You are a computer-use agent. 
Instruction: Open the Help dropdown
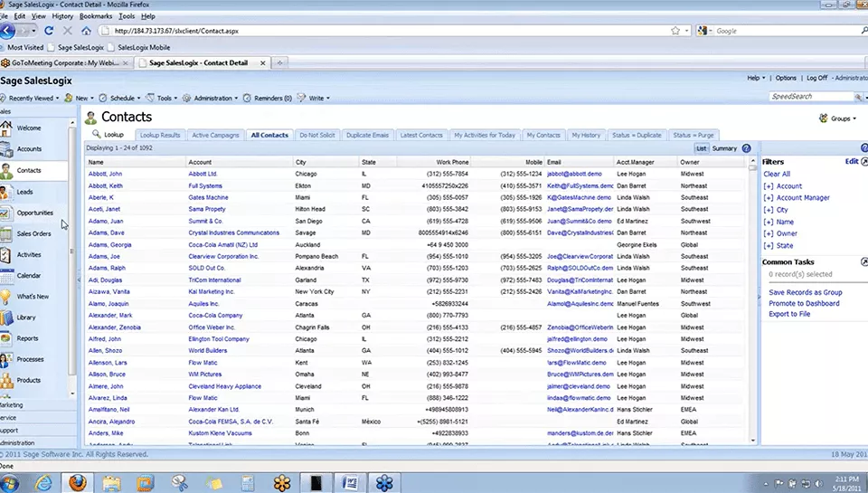[756, 78]
